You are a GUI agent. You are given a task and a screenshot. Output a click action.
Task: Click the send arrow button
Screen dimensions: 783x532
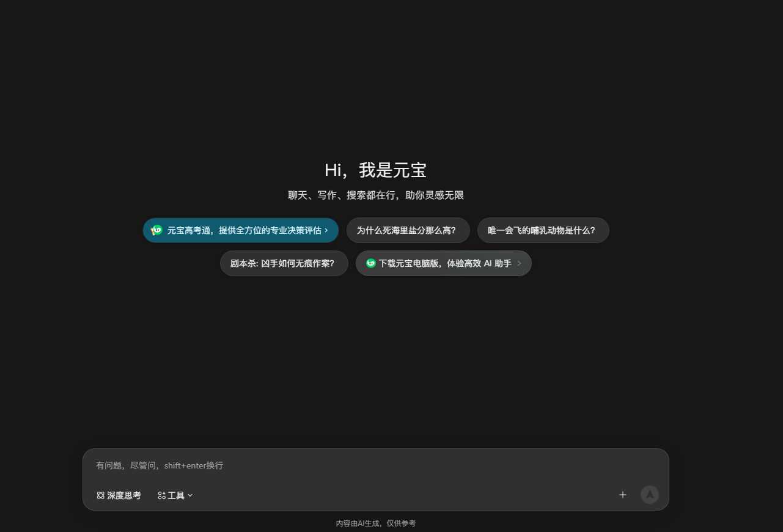pyautogui.click(x=650, y=495)
